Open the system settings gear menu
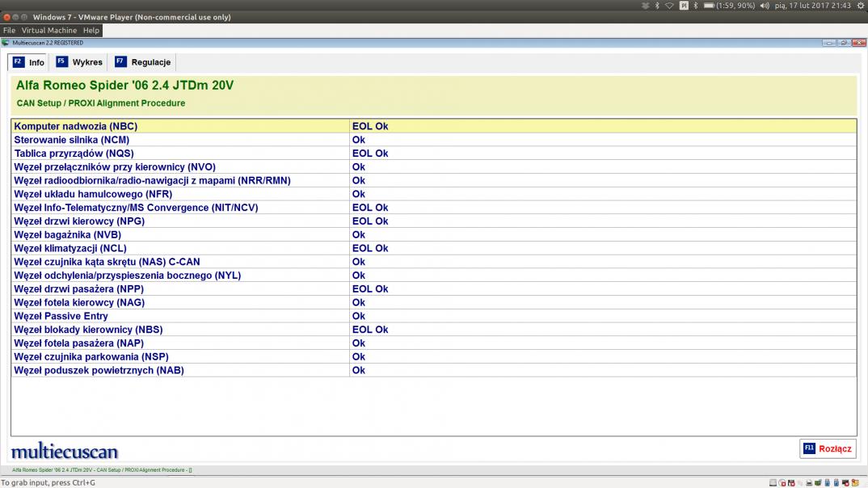The image size is (868, 488). coord(861,6)
